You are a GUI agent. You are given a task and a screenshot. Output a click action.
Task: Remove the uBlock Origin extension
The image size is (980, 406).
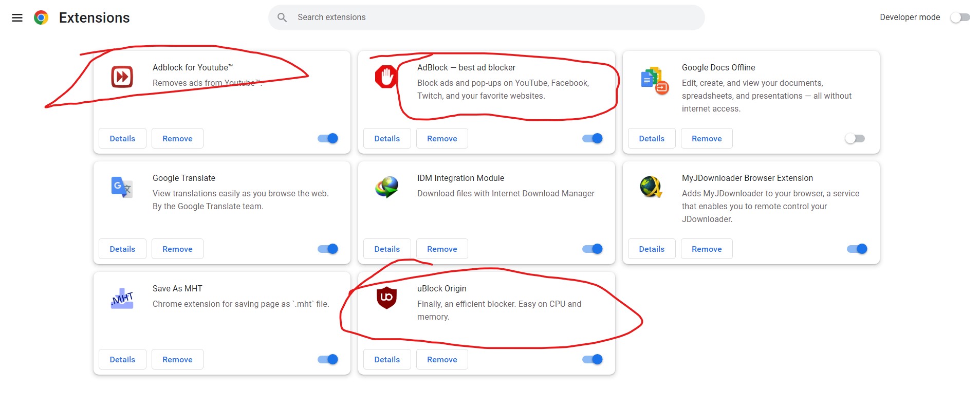pyautogui.click(x=442, y=359)
